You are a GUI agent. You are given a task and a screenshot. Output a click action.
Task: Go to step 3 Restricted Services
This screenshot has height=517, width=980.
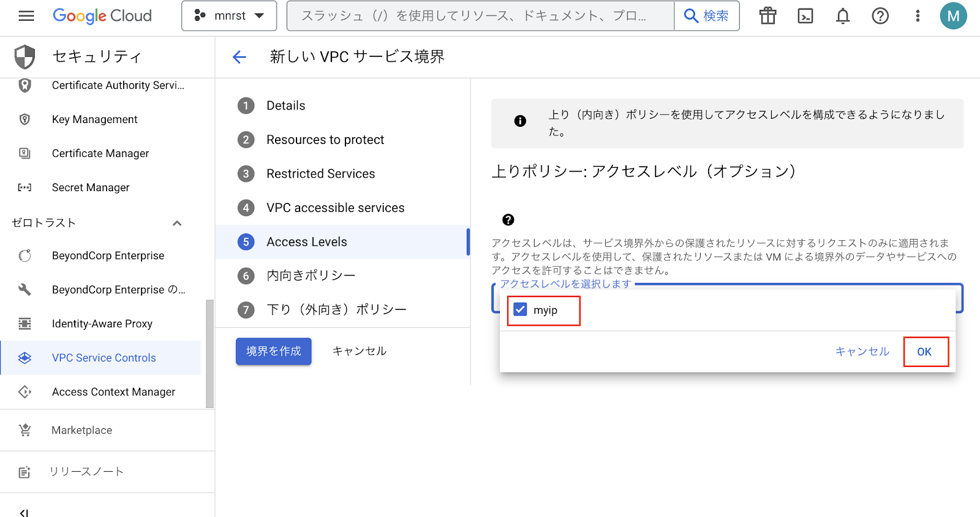tap(320, 174)
